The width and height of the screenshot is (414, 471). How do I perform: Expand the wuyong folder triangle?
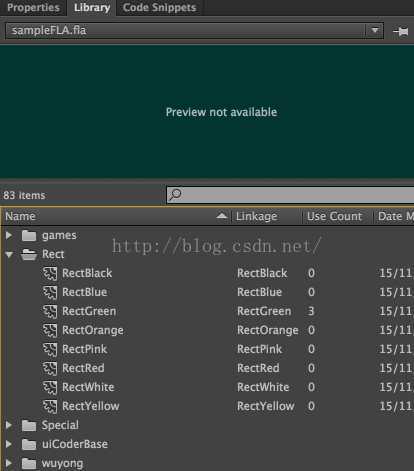pos(9,463)
